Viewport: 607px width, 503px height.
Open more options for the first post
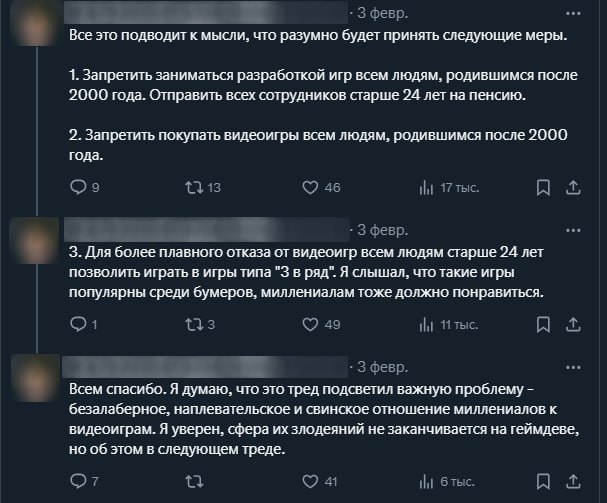pos(573,14)
